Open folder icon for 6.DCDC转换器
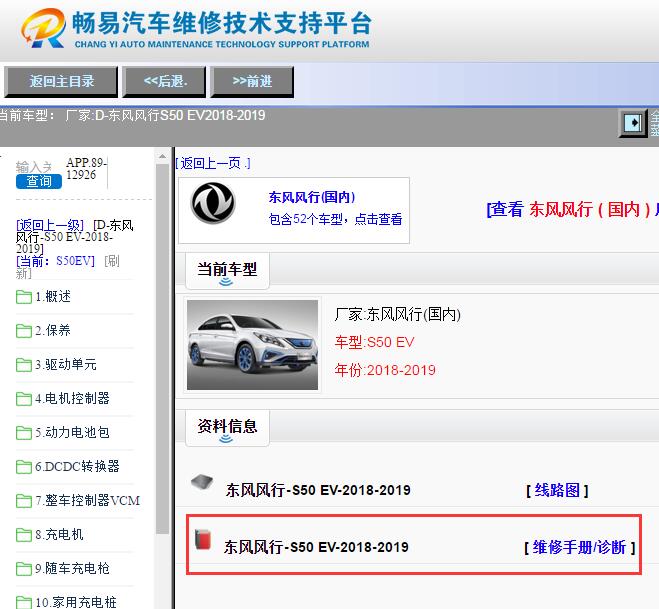The image size is (659, 609). (24, 467)
